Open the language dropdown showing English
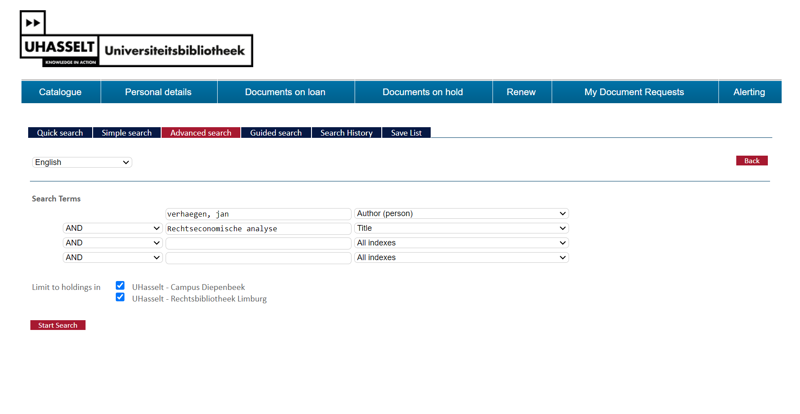This screenshot has width=800, height=414. click(82, 162)
